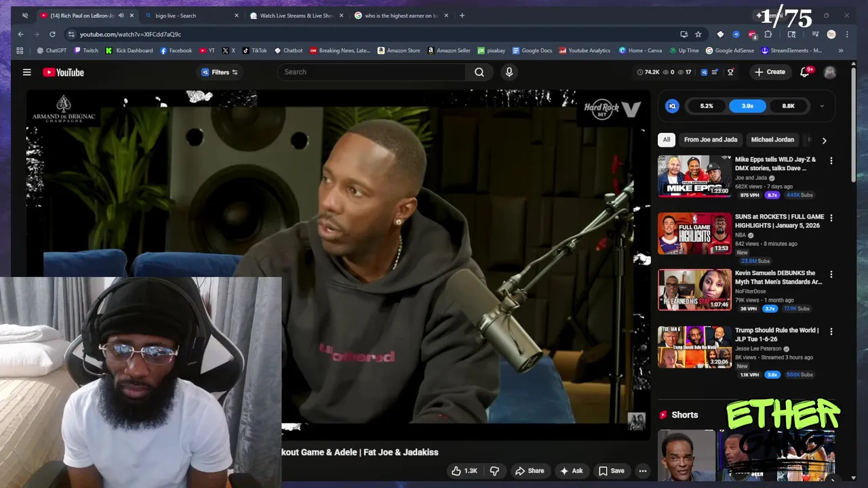Open the Google AdSense bookmark
The height and width of the screenshot is (488, 868).
[x=730, y=50]
